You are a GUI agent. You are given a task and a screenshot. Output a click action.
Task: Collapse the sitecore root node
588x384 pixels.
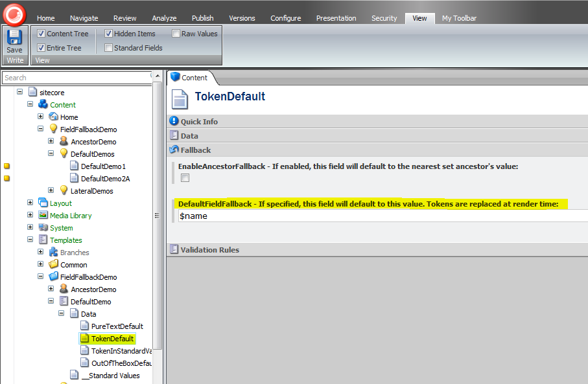(x=20, y=91)
